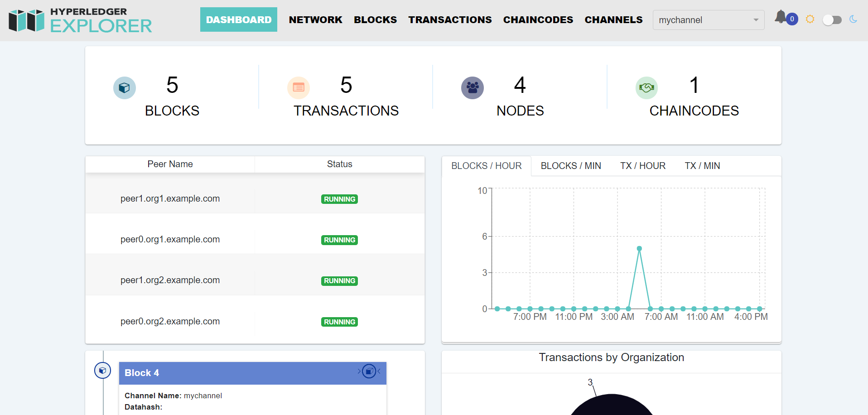868x415 pixels.
Task: Go to the Dashboard tab
Action: [x=239, y=19]
